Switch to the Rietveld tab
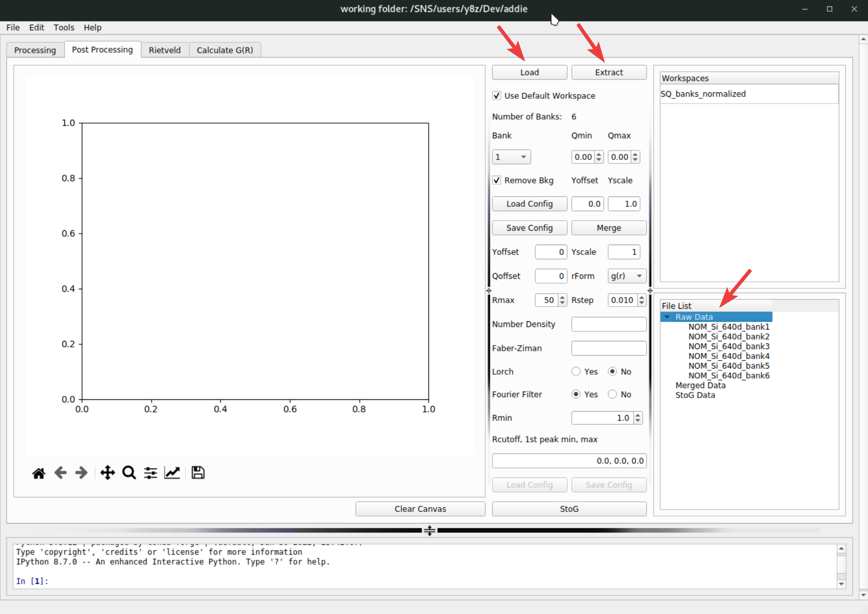868x614 pixels. 164,50
